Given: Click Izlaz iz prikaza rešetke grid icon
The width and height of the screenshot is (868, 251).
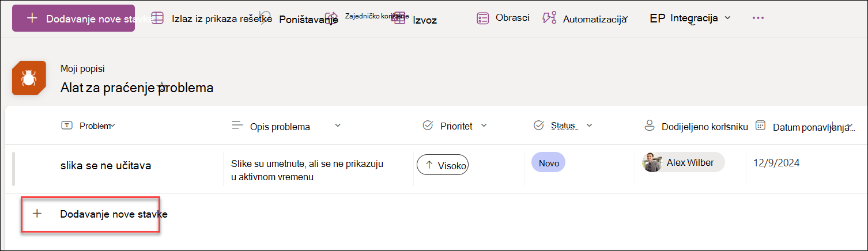Looking at the screenshot, I should [x=157, y=18].
